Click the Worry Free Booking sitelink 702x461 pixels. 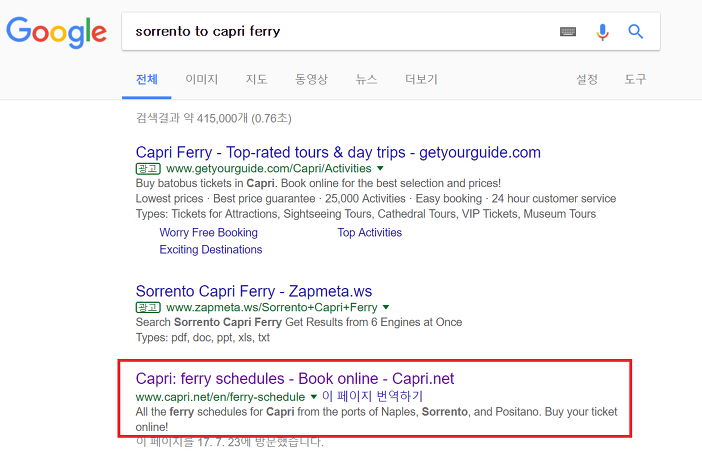point(209,233)
